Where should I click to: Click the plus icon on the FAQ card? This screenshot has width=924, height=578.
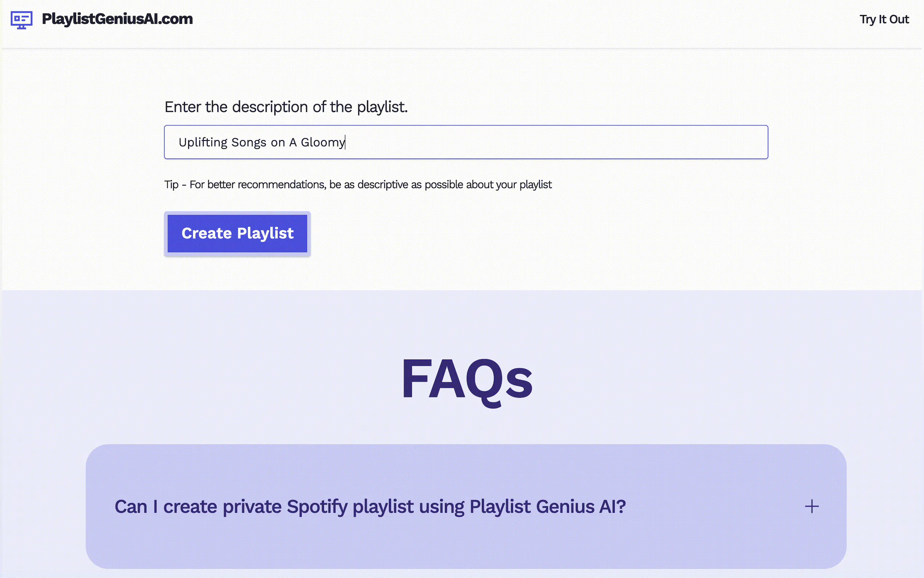coord(812,507)
